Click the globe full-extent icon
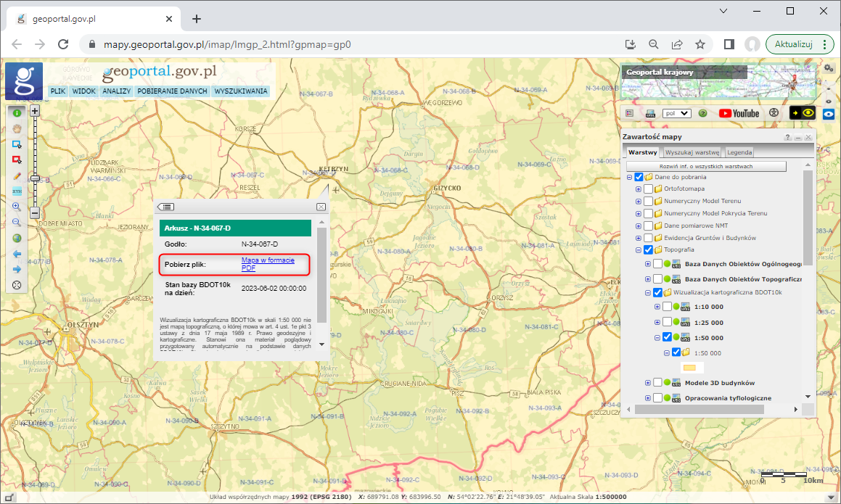 (16, 238)
